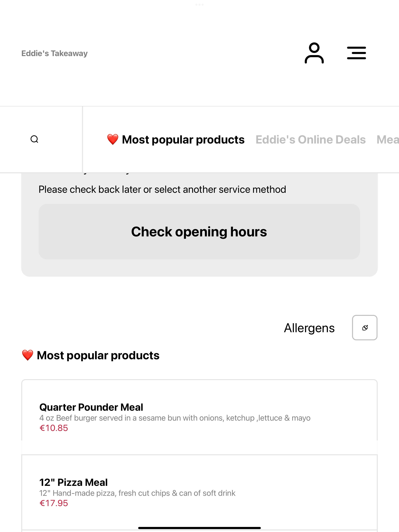Open the user account profile icon
Image resolution: width=399 pixels, height=532 pixels.
[314, 53]
